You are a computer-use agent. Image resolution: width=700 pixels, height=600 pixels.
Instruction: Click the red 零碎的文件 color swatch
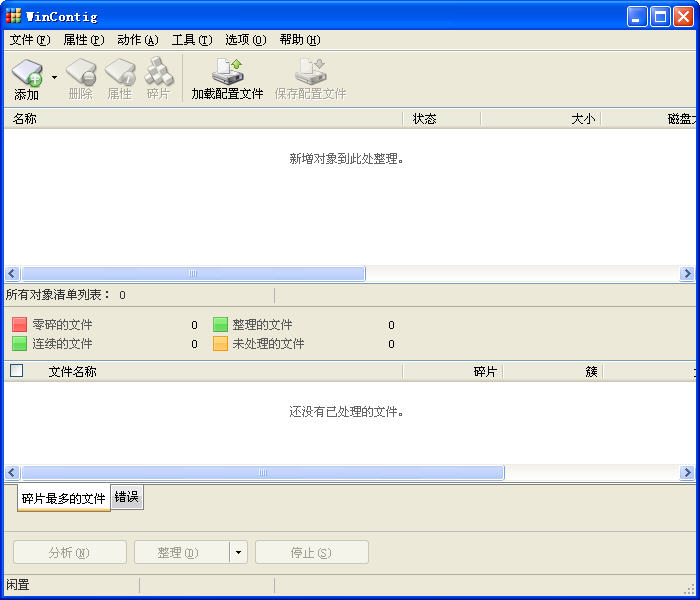pyautogui.click(x=19, y=324)
